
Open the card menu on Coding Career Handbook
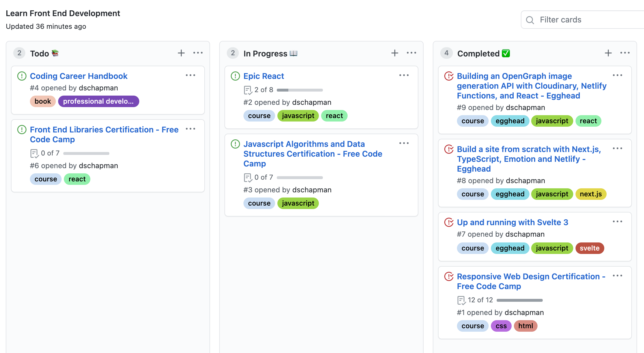coord(191,75)
